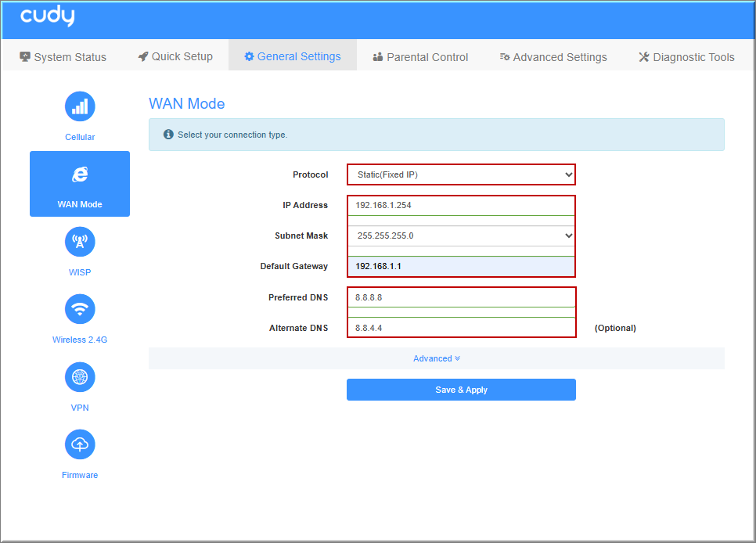Click the Preferred DNS field
Image resolution: width=756 pixels, height=543 pixels.
pyautogui.click(x=461, y=297)
